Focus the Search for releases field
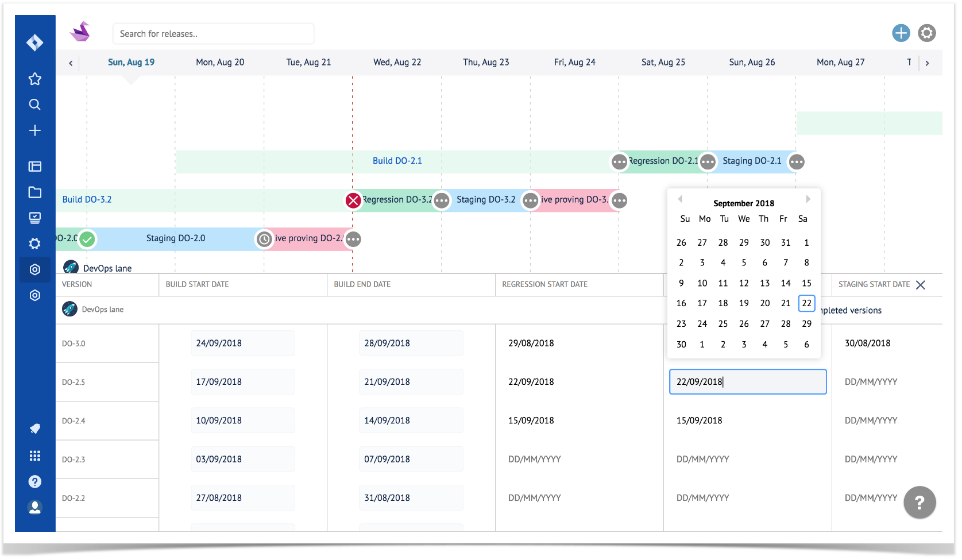962x560 pixels. (213, 34)
